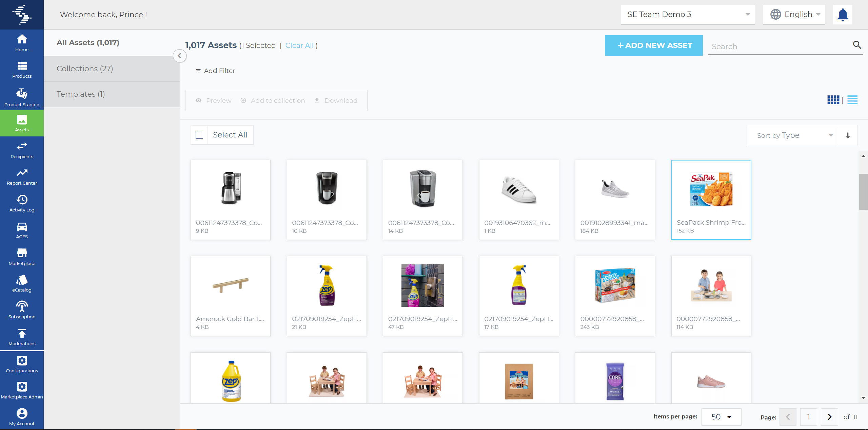Click the Clear All link
The height and width of the screenshot is (430, 868).
[299, 45]
